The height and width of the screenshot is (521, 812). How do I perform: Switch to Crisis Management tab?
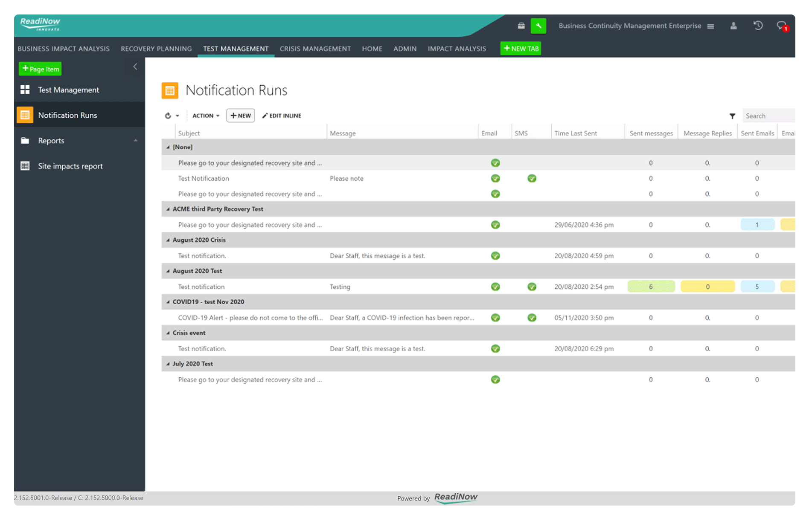pyautogui.click(x=315, y=49)
